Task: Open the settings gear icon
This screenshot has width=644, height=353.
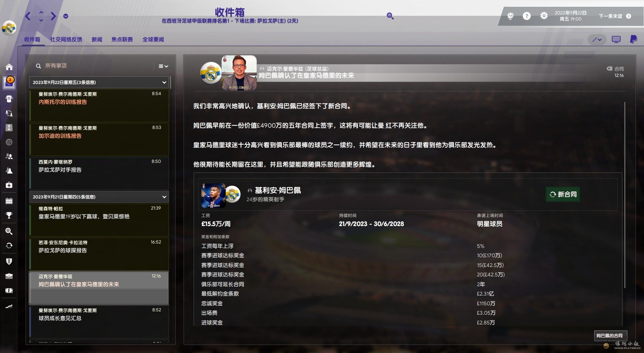Action: click(544, 16)
